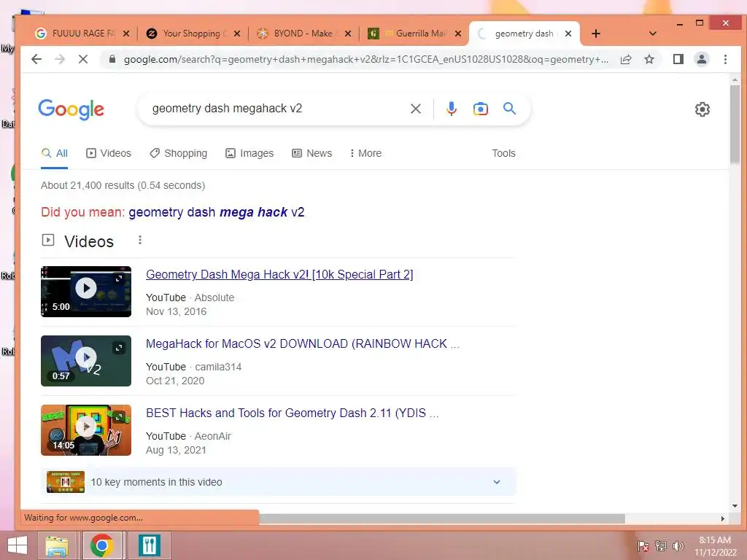Screen dimensions: 747x560
Task: Start voice search with microphone
Action: pos(451,109)
